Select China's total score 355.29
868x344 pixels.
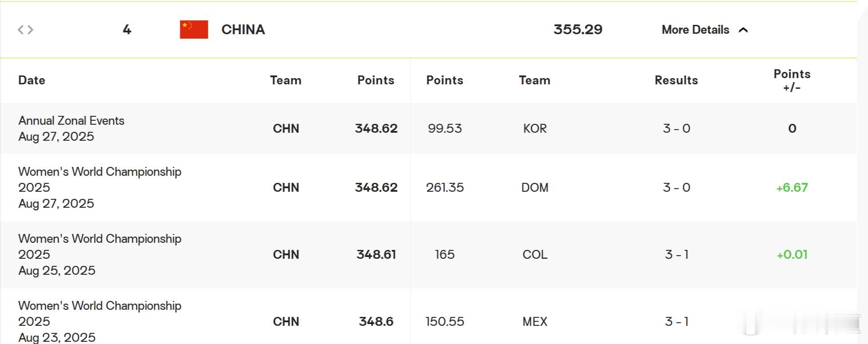click(578, 30)
